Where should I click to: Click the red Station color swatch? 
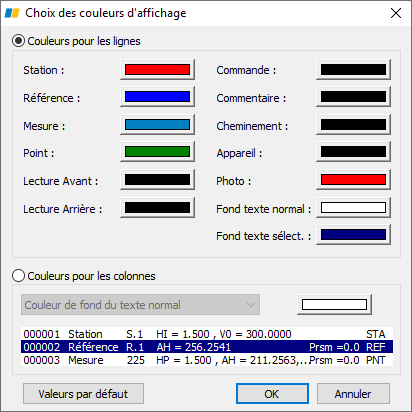[x=157, y=69]
